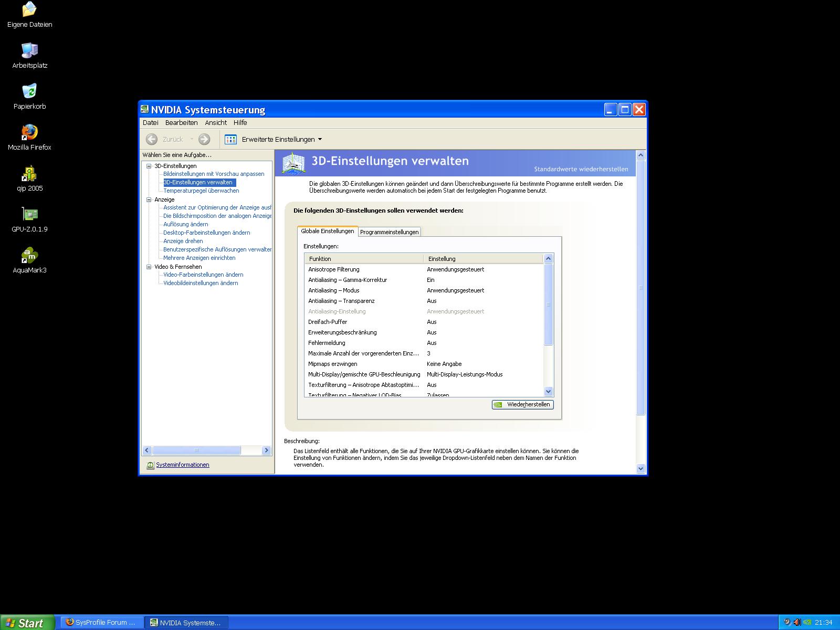The height and width of the screenshot is (630, 840).
Task: Click the volume speaker tray icon
Action: click(797, 623)
